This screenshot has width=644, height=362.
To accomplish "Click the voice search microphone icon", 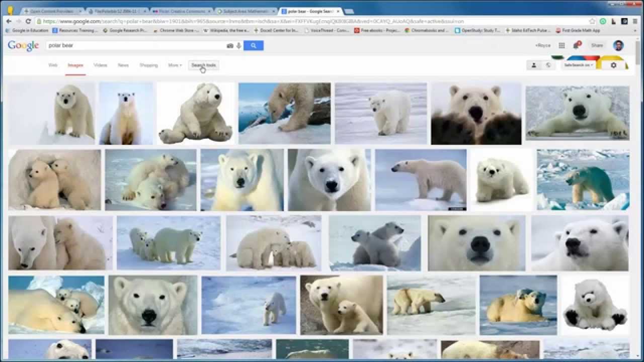I will pyautogui.click(x=238, y=46).
